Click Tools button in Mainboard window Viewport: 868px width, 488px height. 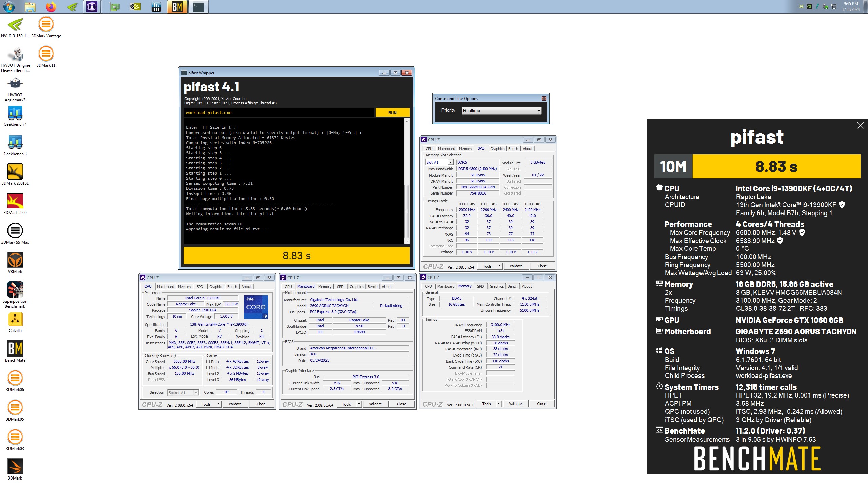[x=347, y=404]
